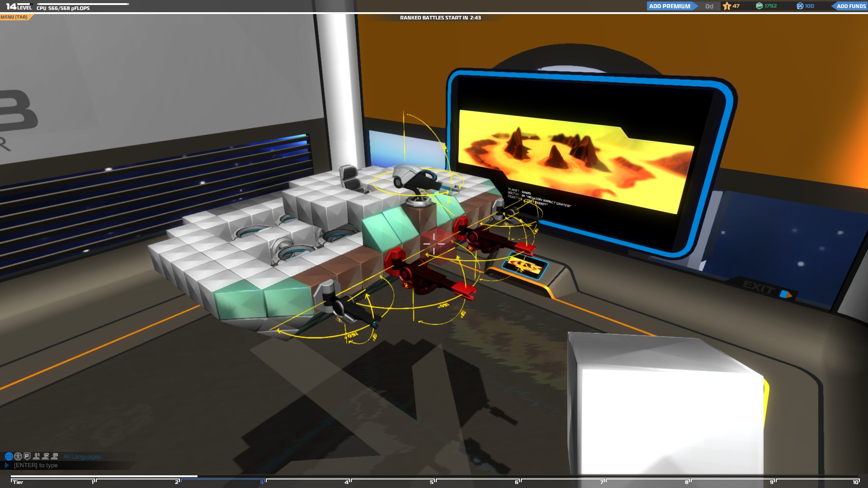
Task: Click the RP robo points icon
Action: tap(759, 6)
